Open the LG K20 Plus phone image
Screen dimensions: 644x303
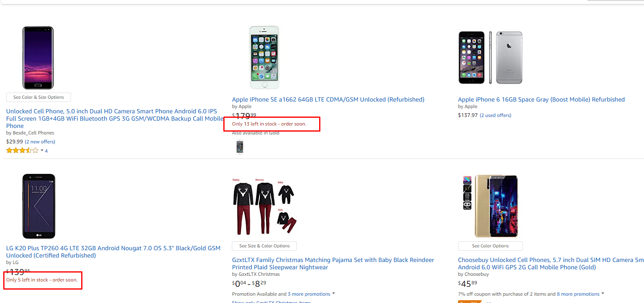(39, 206)
